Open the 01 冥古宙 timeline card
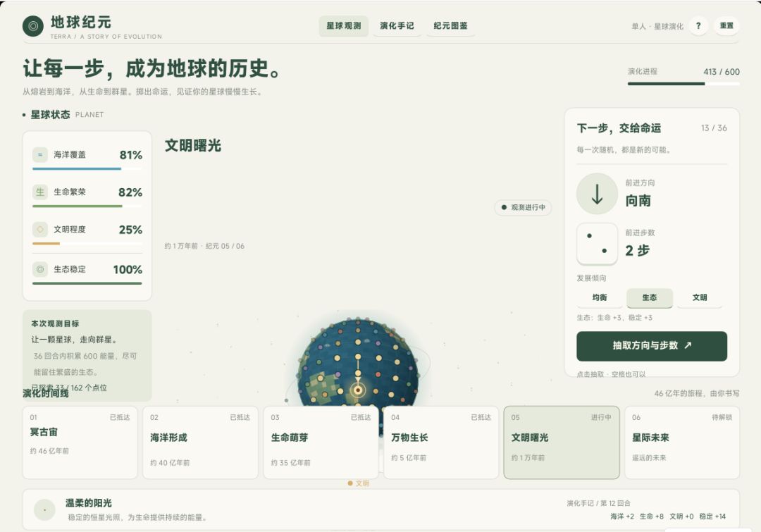The height and width of the screenshot is (532, 761). coord(80,443)
